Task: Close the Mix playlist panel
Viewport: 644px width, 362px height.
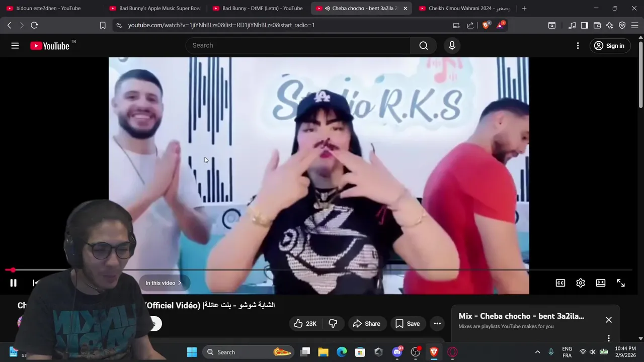Action: click(609, 320)
